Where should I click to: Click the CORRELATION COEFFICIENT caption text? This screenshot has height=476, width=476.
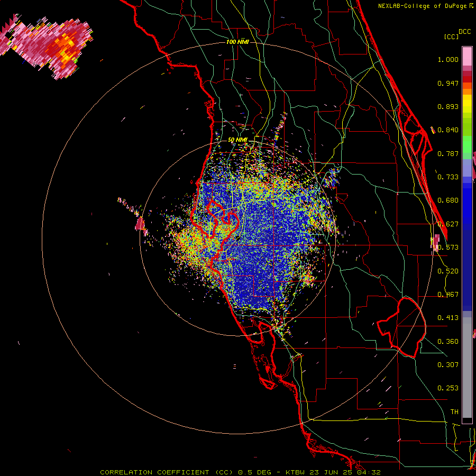[x=154, y=472]
